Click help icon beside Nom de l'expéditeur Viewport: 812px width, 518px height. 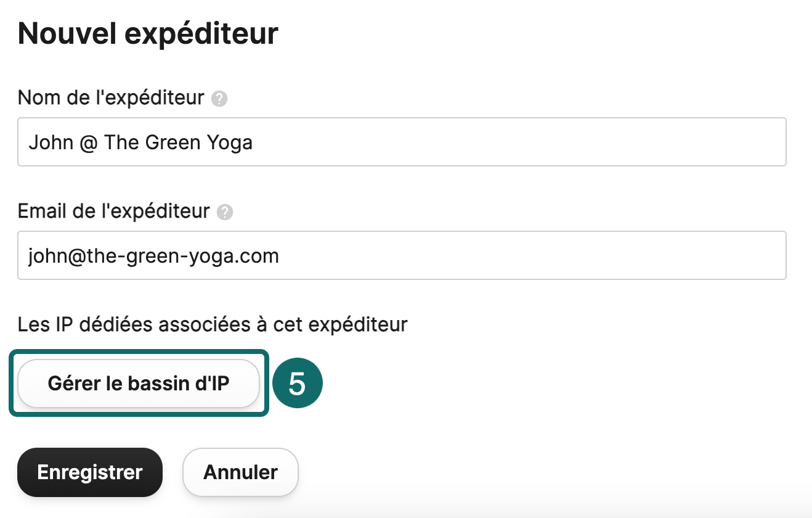click(219, 99)
